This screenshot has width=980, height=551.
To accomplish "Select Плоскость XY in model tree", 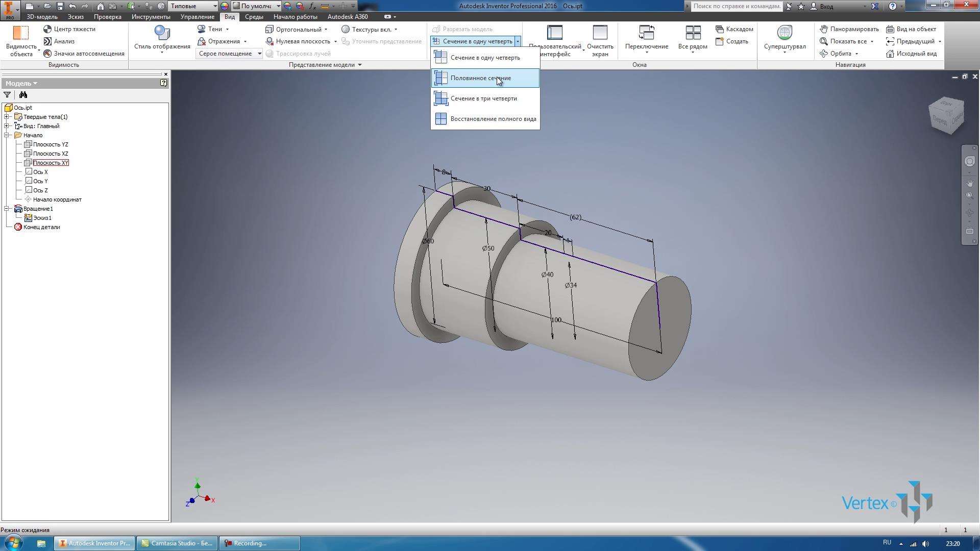I will pos(51,162).
